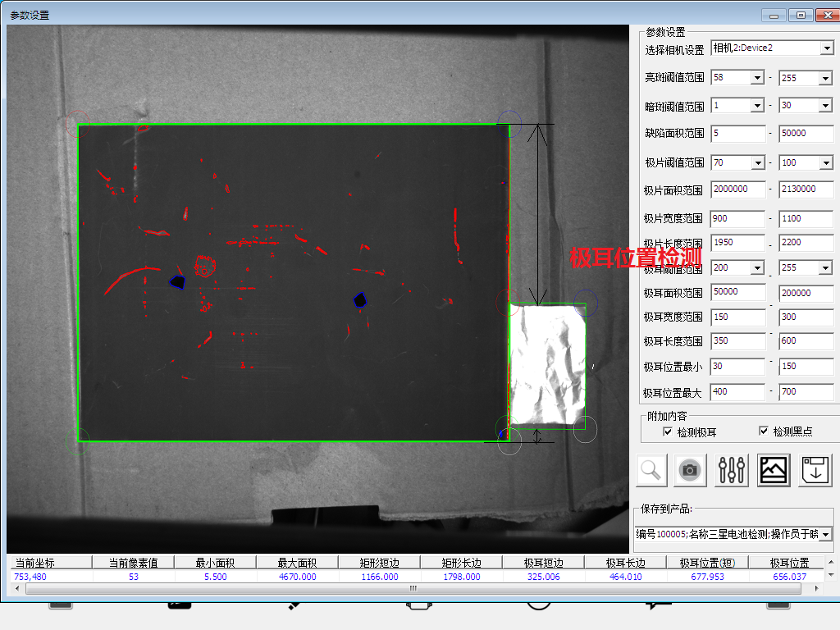Image resolution: width=840 pixels, height=630 pixels.
Task: Close the 参数设置 window
Action: (x=828, y=15)
